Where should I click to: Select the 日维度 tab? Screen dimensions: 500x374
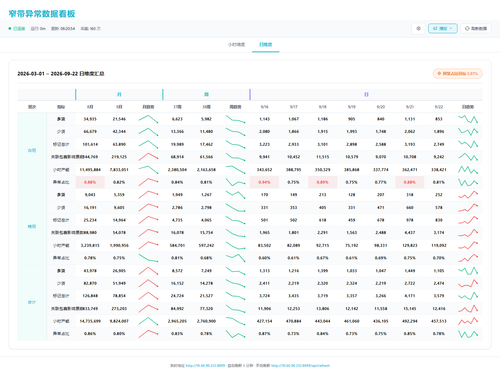click(x=266, y=44)
